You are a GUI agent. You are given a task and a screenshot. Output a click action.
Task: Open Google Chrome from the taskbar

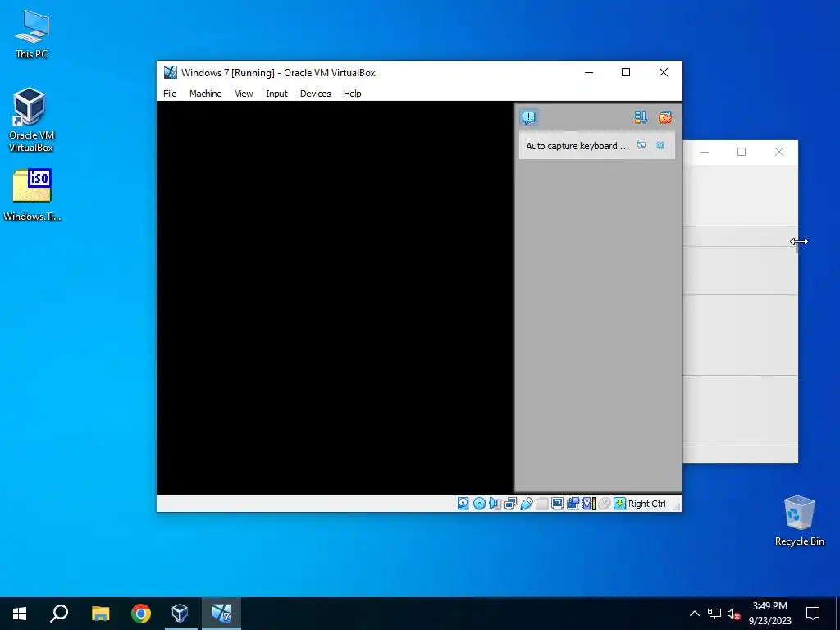point(141,614)
